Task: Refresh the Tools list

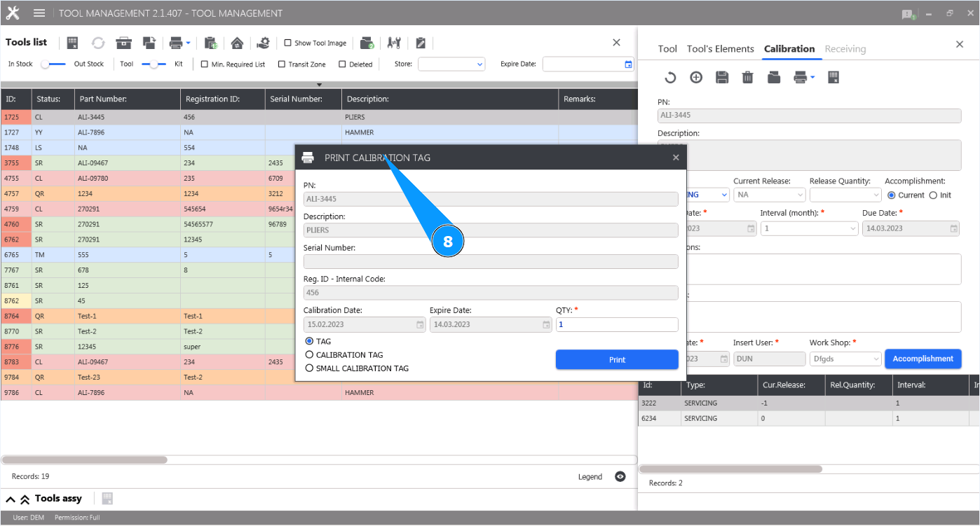Action: click(98, 43)
